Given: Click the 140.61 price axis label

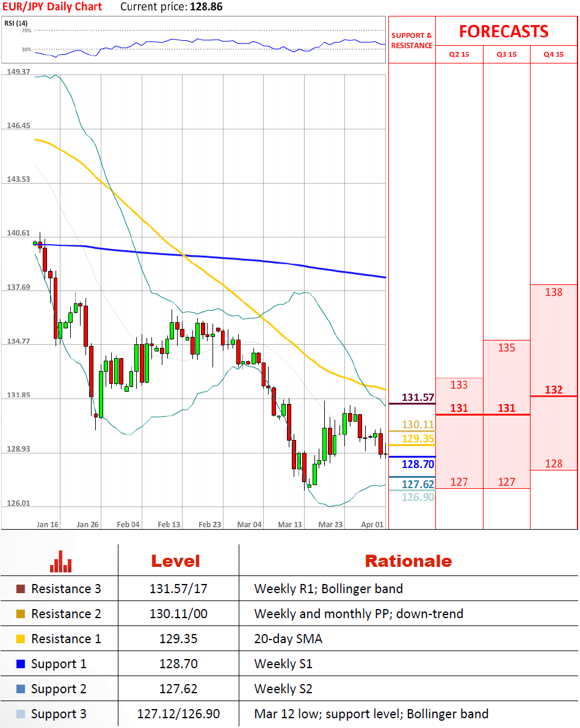Looking at the screenshot, I should click(x=18, y=233).
